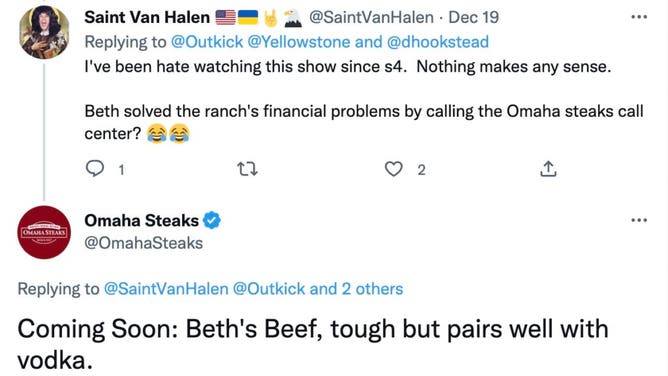668x376 pixels.
Task: Open @Outkick link in Omaha Steaks reply line
Action: click(x=269, y=289)
